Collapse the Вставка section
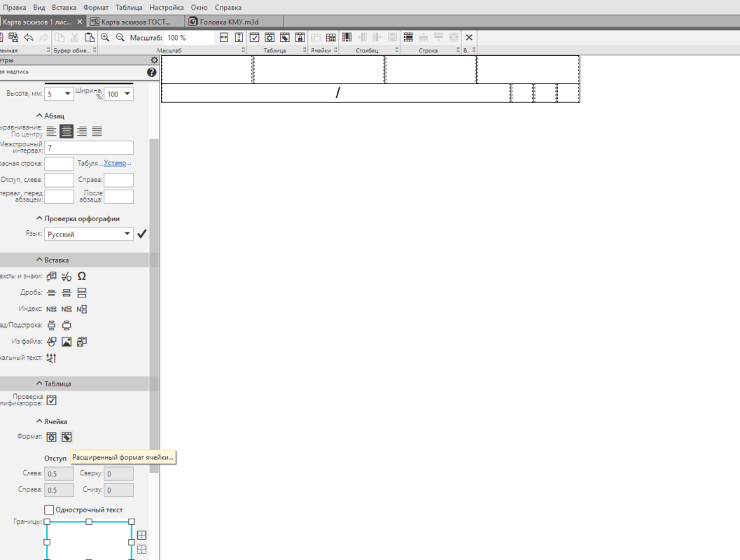This screenshot has height=560, width=740. [x=39, y=260]
